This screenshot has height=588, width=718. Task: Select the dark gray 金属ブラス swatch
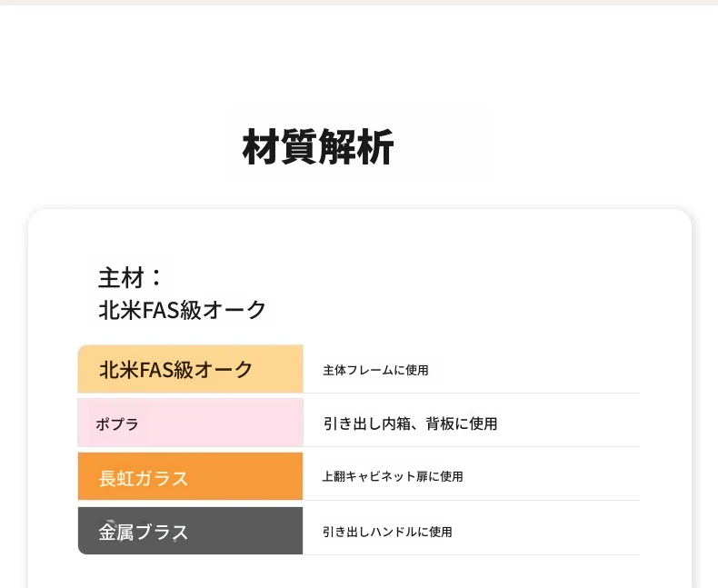pos(191,531)
